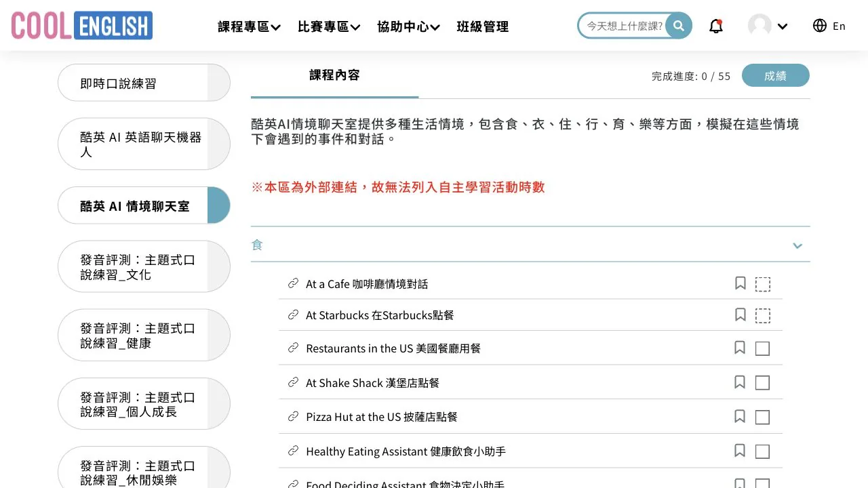
Task: Open the 比賽專區 dropdown menu
Action: coord(329,26)
